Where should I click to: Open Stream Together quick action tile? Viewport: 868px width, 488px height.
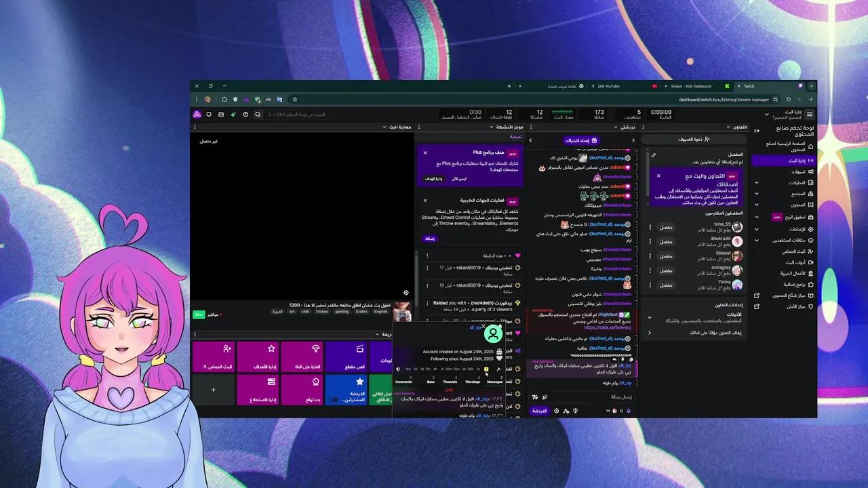[213, 357]
